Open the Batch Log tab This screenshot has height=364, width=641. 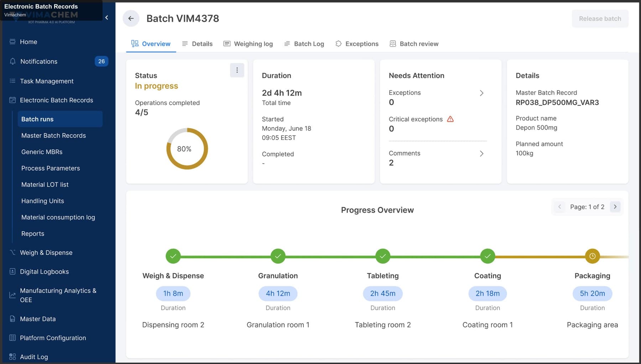pyautogui.click(x=304, y=44)
